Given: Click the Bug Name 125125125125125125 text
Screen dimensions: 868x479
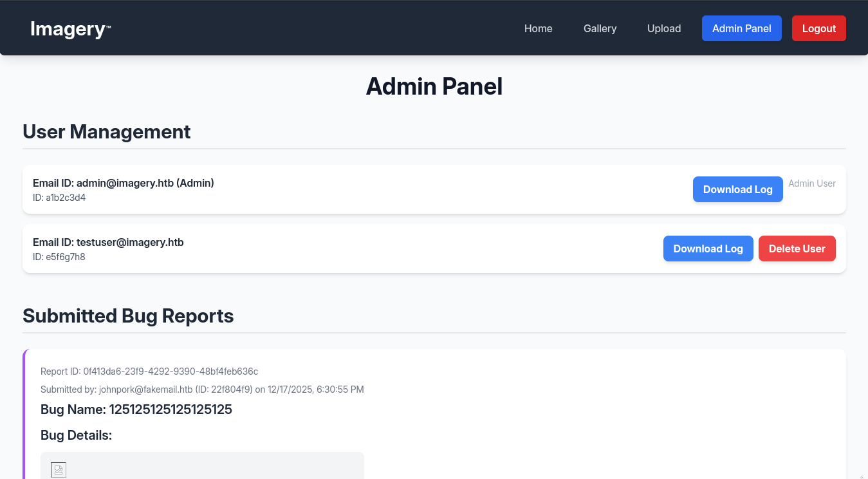Looking at the screenshot, I should click(136, 409).
